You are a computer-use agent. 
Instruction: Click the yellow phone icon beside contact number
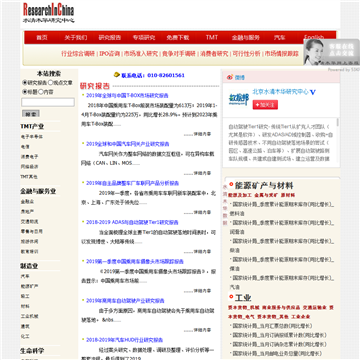click(117, 75)
